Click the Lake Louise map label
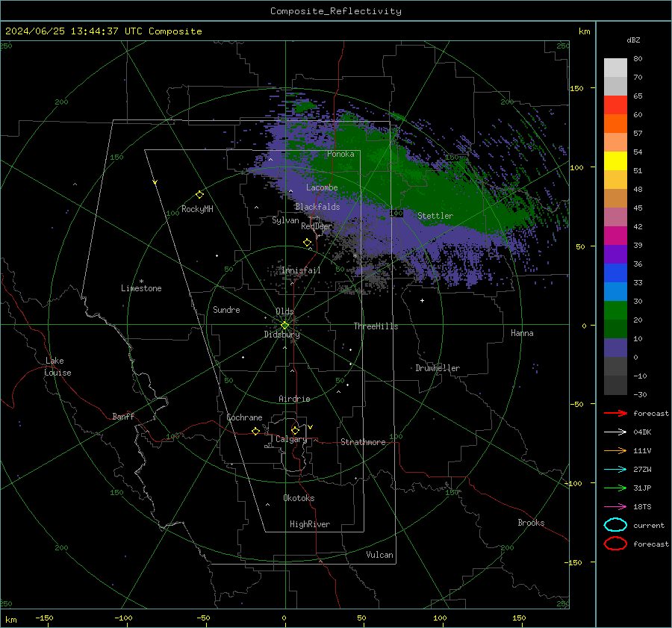This screenshot has width=672, height=628. 57,367
